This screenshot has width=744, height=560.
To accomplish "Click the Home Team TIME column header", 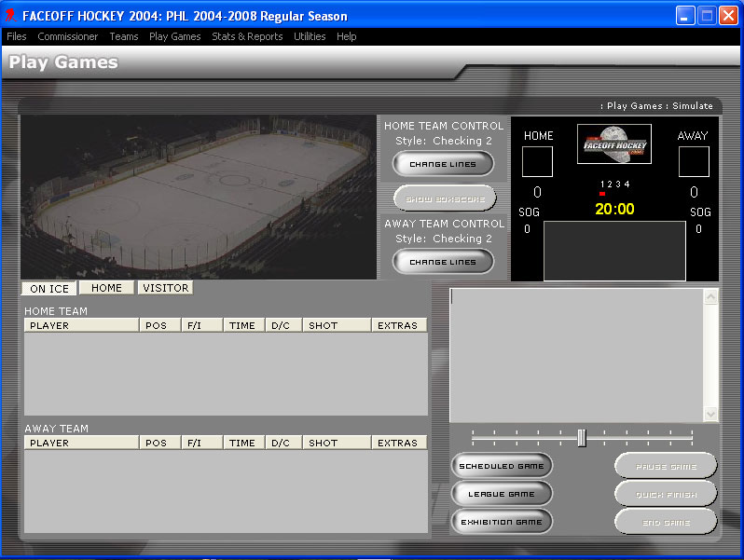I will pos(244,325).
